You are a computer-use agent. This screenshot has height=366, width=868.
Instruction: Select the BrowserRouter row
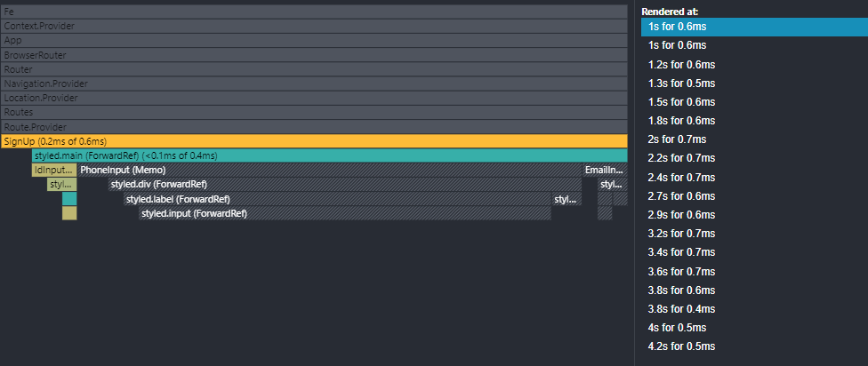314,55
